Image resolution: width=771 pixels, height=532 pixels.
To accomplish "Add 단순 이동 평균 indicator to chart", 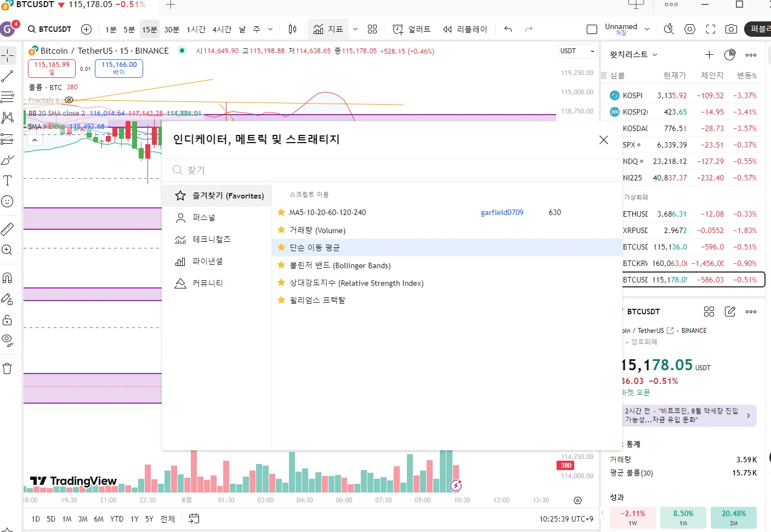I will click(x=447, y=247).
